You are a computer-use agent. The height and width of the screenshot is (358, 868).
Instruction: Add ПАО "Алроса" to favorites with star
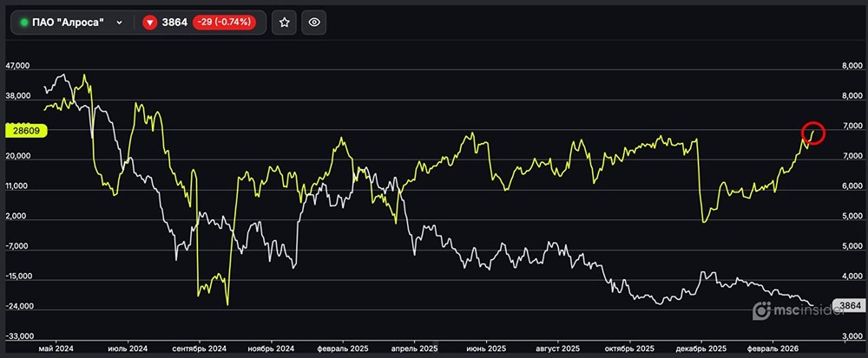point(284,23)
